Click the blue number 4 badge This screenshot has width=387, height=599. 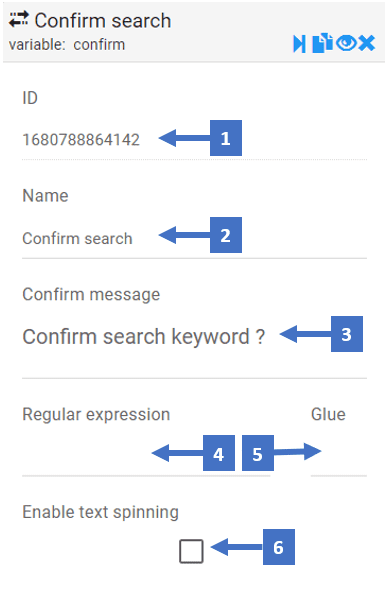(219, 453)
